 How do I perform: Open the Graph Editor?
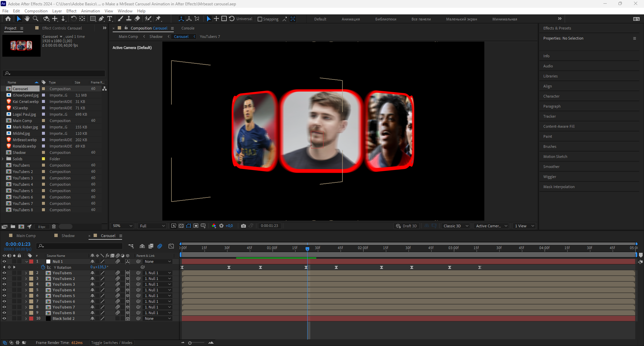tap(171, 246)
